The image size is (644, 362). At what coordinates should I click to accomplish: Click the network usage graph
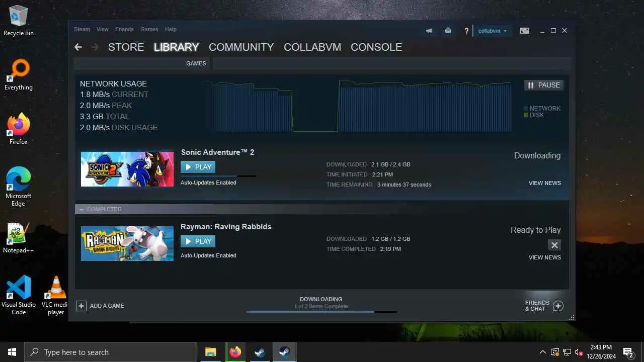[x=359, y=106]
